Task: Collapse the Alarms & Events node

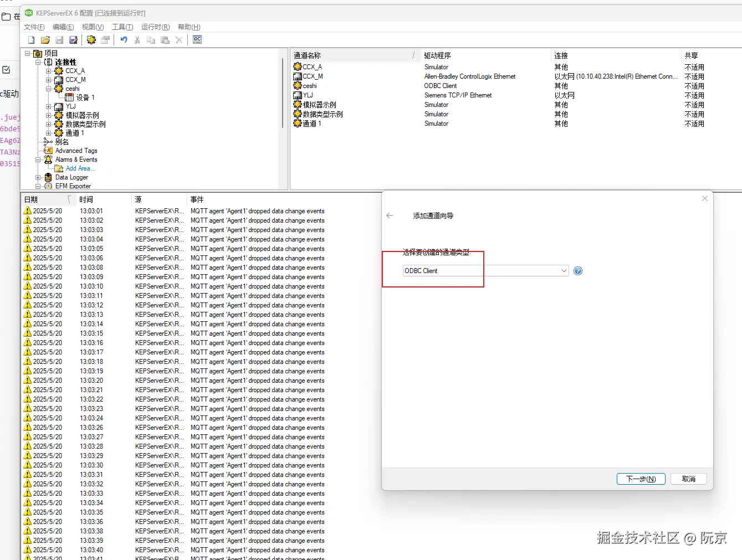Action: [x=38, y=160]
